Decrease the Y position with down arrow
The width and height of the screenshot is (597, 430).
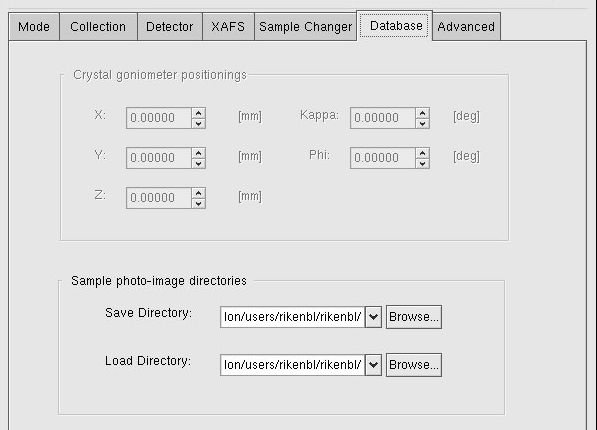coord(198,163)
